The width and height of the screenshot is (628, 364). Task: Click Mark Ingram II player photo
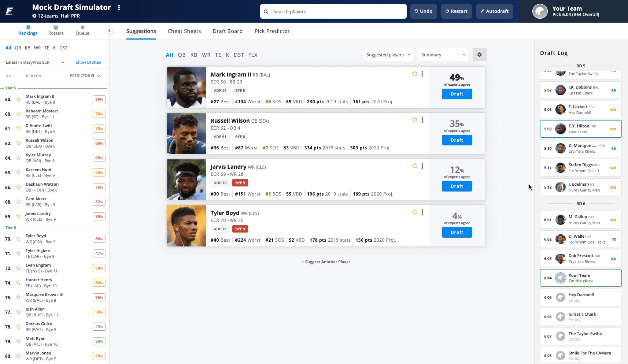(x=186, y=87)
